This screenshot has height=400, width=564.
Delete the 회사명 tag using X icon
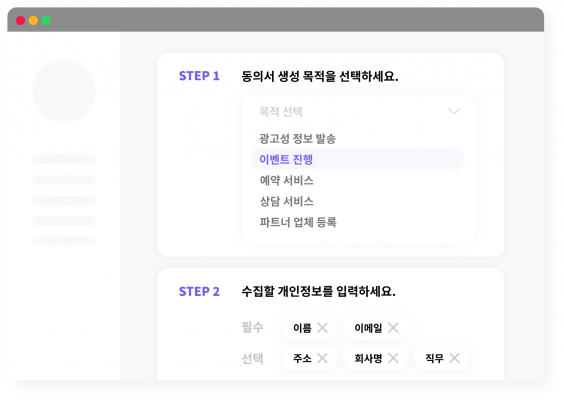pyautogui.click(x=393, y=358)
